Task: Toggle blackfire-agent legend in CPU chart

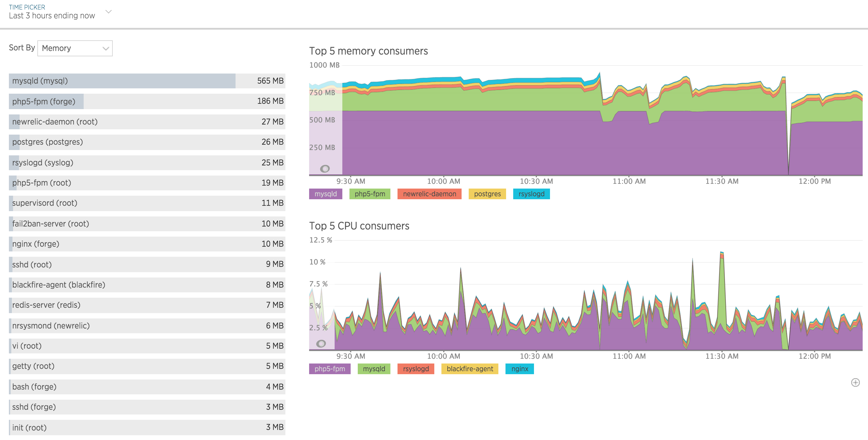Action: [470, 369]
